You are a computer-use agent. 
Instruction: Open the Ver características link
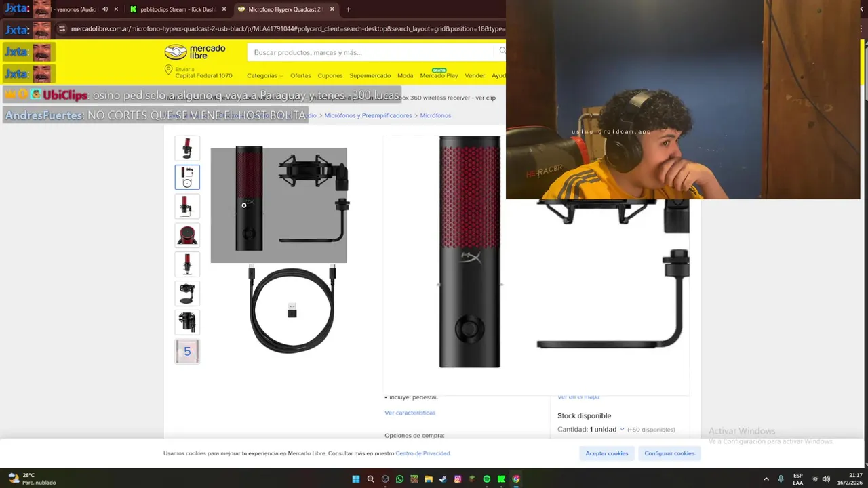410,413
